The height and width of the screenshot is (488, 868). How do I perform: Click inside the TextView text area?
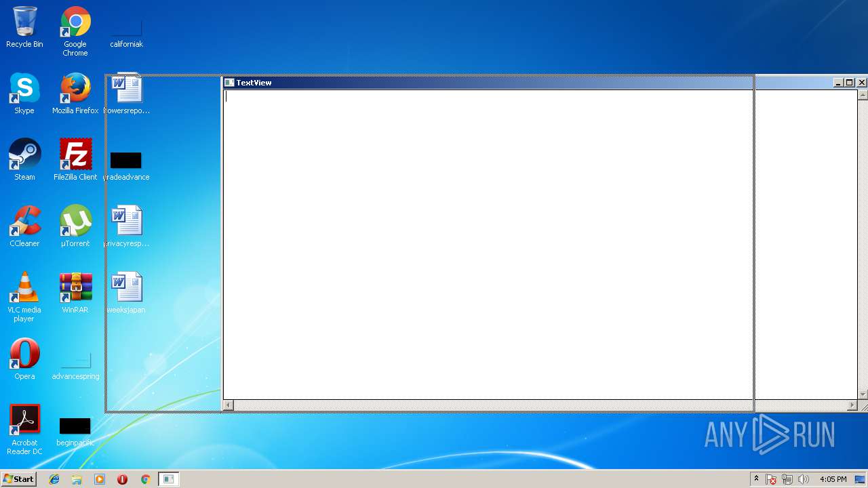coord(540,244)
